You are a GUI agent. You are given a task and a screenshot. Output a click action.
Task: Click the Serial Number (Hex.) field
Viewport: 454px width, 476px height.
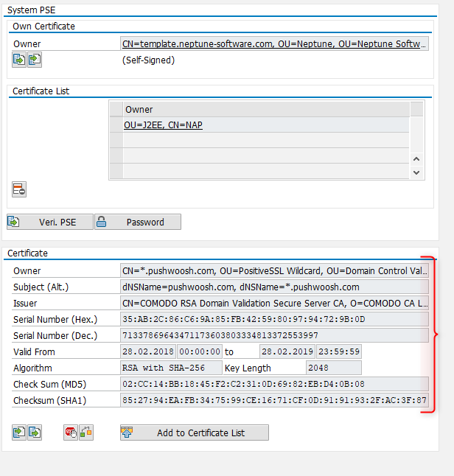[x=273, y=320]
